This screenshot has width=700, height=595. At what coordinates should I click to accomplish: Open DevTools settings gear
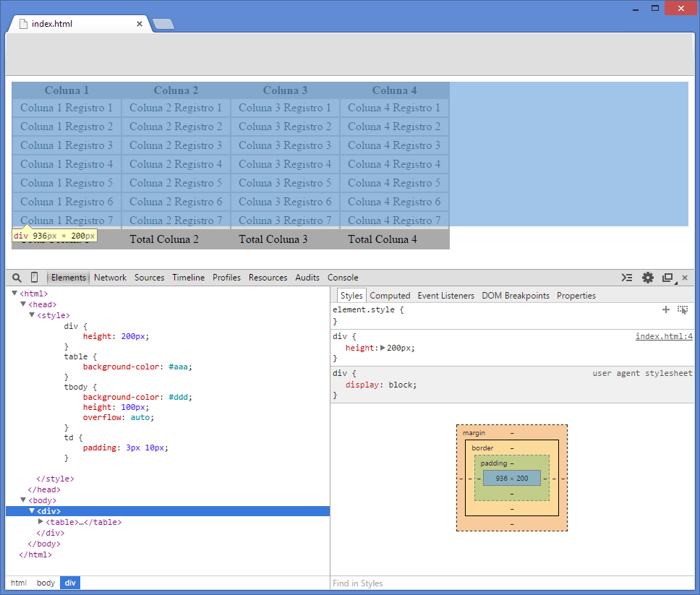[x=648, y=278]
